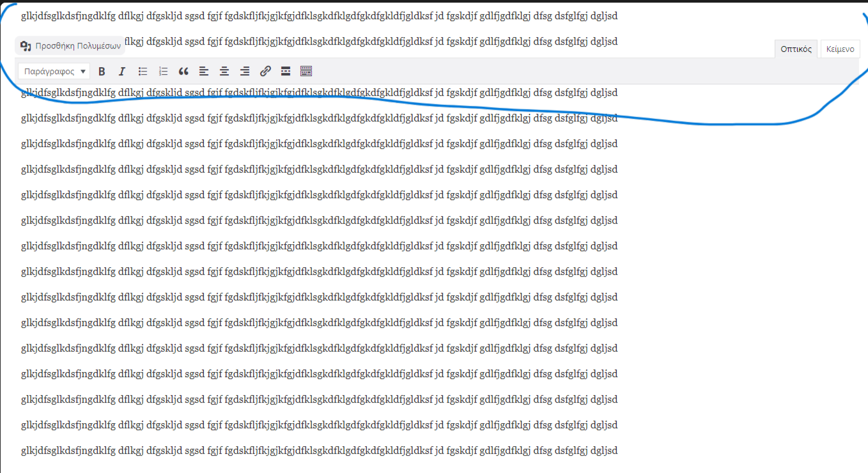This screenshot has width=868, height=473.
Task: Open the Παράγραφος format dropdown
Action: [x=54, y=72]
